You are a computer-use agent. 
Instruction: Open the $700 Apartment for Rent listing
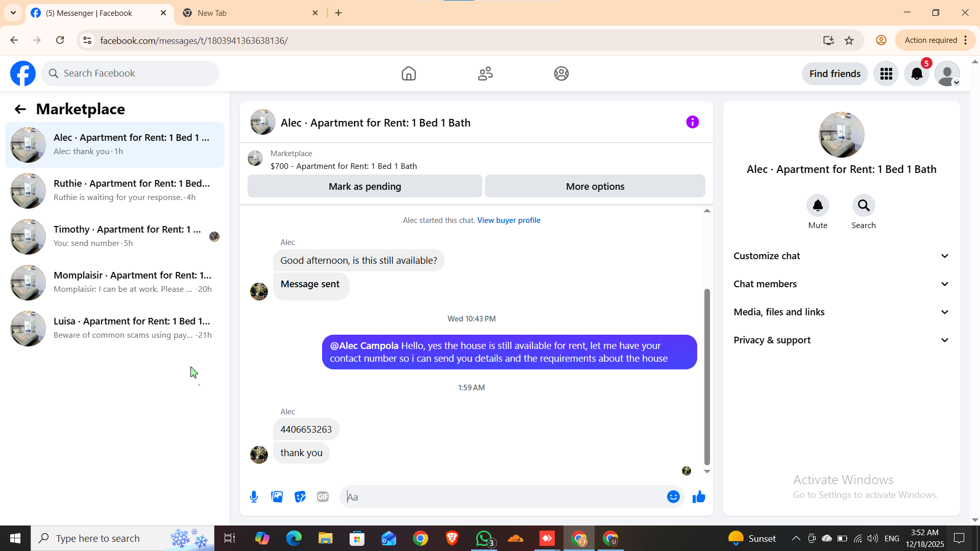coord(344,166)
